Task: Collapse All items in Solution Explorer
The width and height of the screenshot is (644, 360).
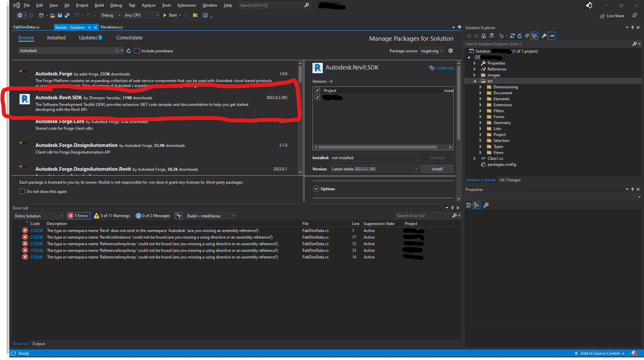Action: [527, 36]
